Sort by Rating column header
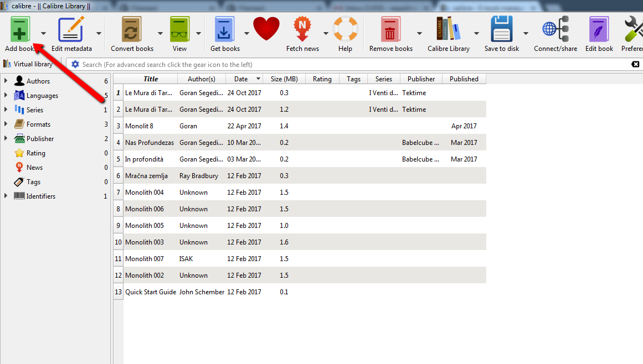 tap(322, 79)
